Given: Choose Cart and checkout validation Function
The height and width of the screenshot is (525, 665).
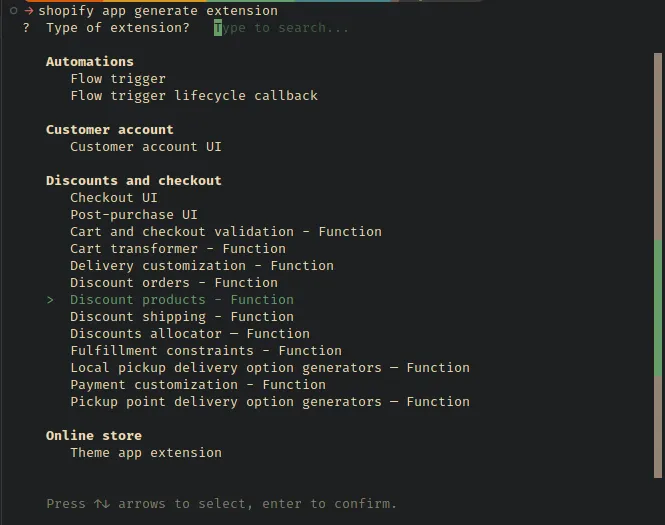Looking at the screenshot, I should (x=226, y=232).
